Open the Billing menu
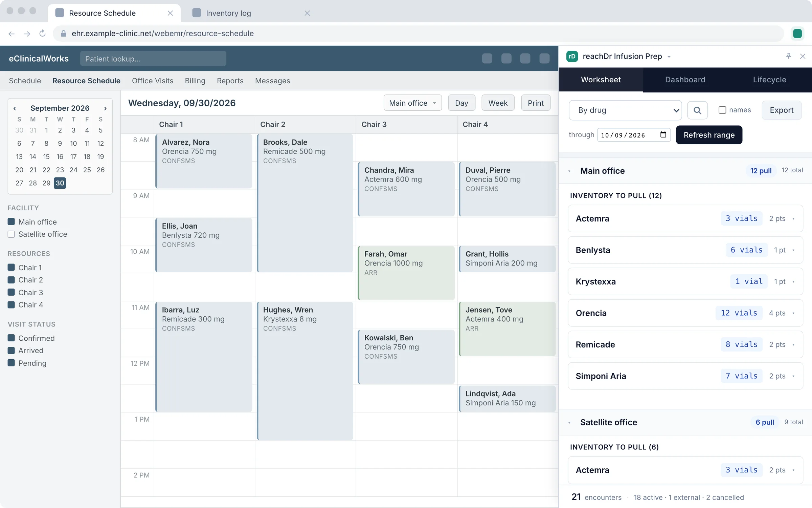Image resolution: width=812 pixels, height=508 pixels. point(195,81)
